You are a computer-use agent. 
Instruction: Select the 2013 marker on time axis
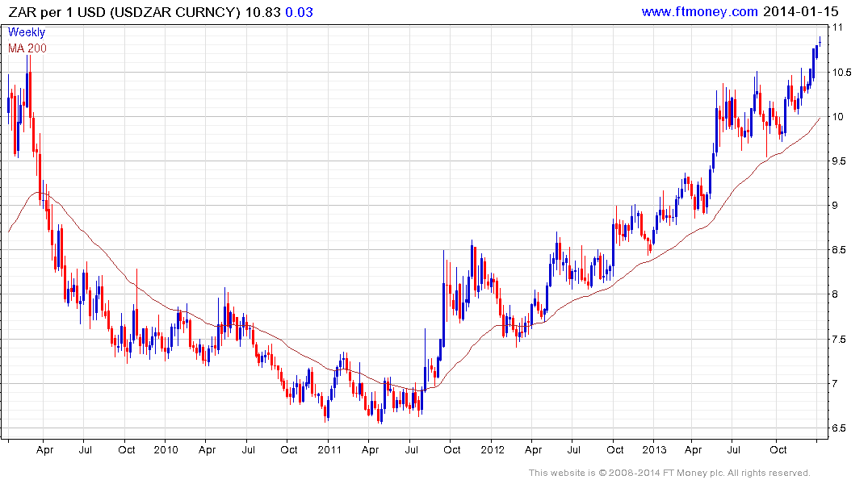[655, 449]
